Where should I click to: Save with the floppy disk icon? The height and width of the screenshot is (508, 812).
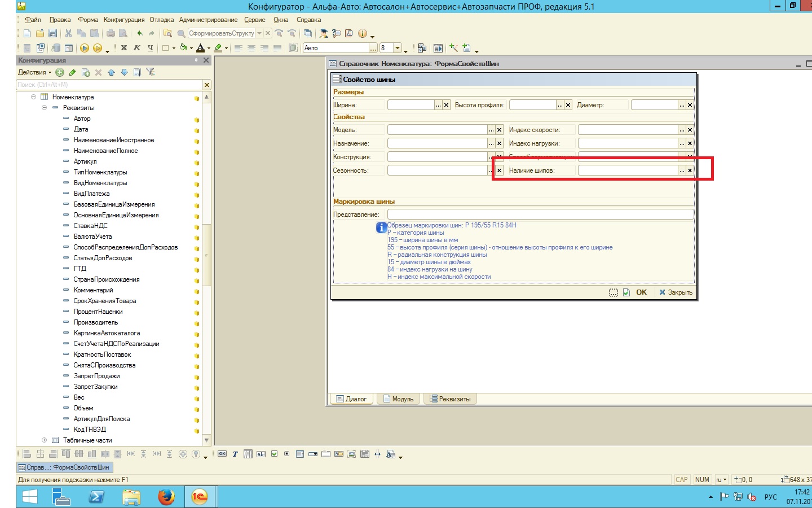pos(52,33)
